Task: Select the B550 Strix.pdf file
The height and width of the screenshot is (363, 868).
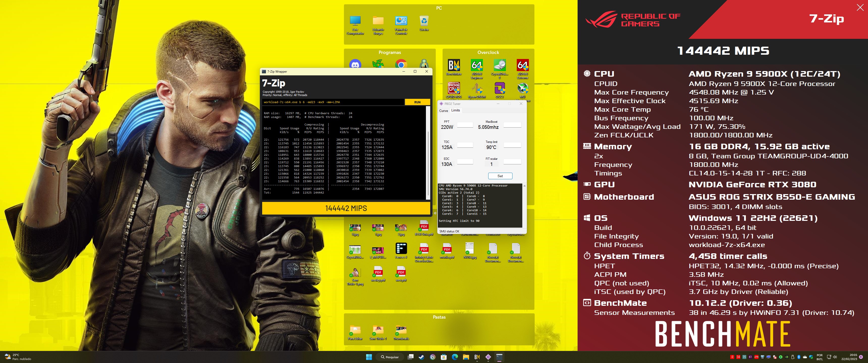Action: point(424,228)
